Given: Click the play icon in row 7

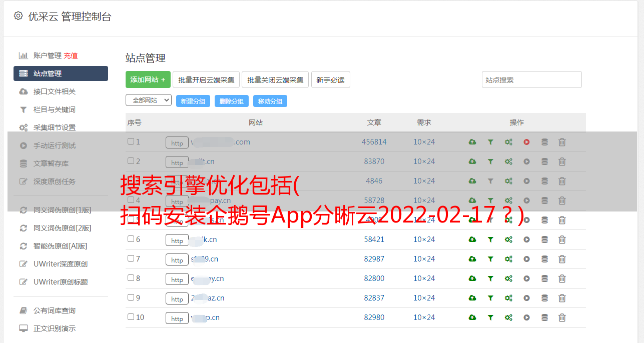Looking at the screenshot, I should coord(526,259).
